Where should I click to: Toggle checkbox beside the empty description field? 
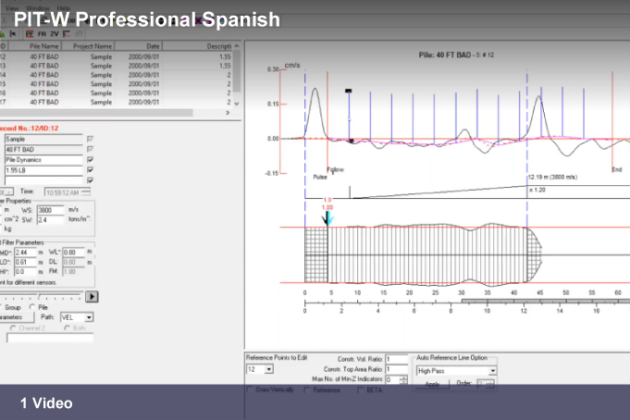click(x=90, y=180)
